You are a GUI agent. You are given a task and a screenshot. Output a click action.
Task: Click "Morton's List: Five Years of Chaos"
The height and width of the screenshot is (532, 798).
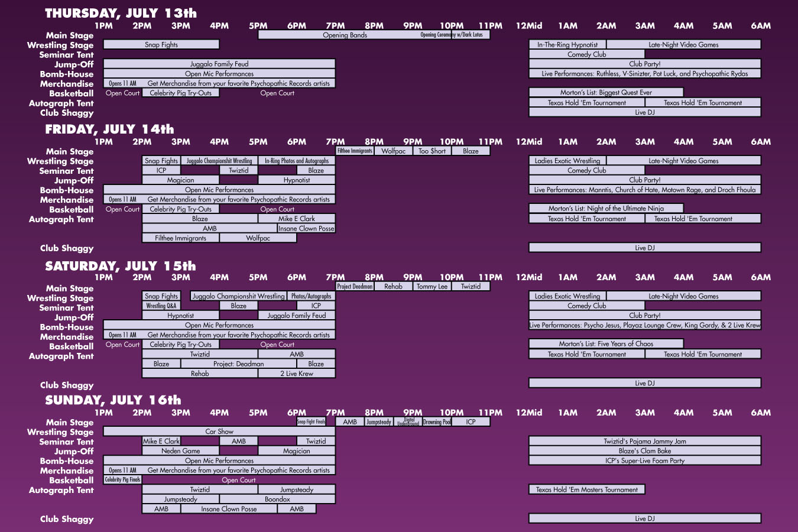606,343
